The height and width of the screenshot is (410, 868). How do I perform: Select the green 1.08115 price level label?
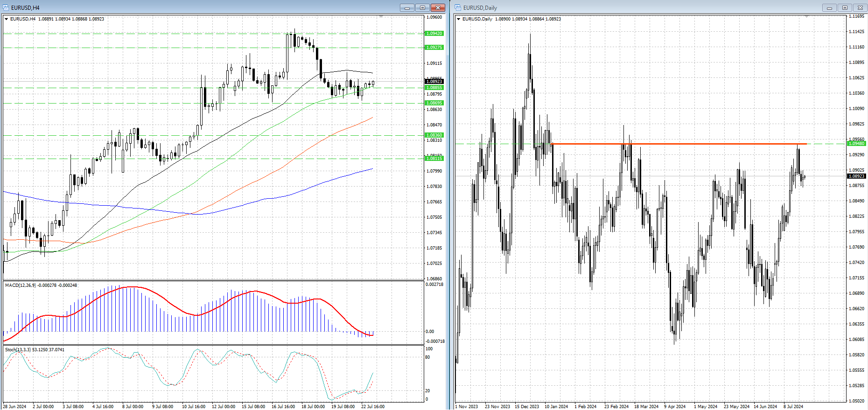(x=434, y=159)
